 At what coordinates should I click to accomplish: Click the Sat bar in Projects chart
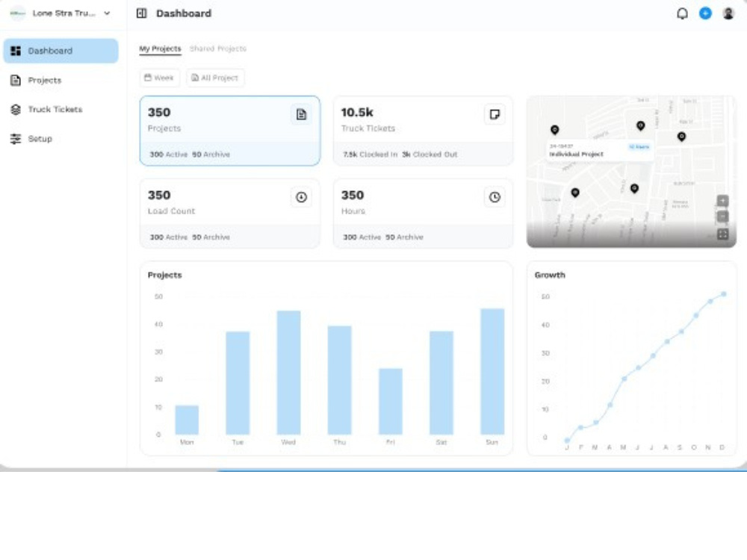[441, 383]
